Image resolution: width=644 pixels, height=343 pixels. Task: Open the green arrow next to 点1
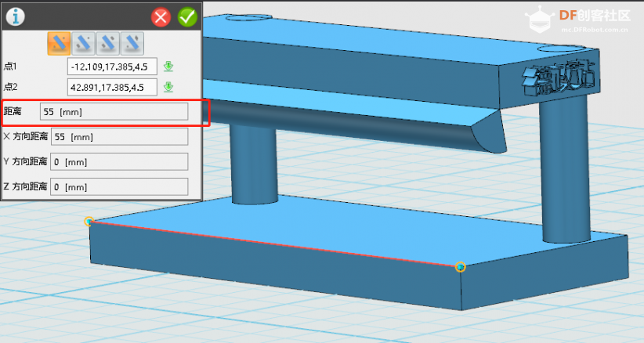(x=168, y=66)
